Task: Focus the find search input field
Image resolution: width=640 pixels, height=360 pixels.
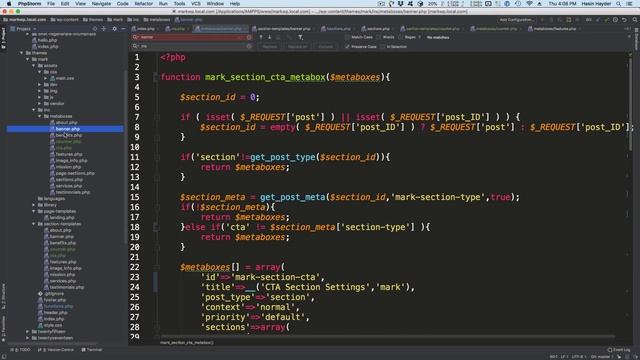Action: pyautogui.click(x=192, y=37)
